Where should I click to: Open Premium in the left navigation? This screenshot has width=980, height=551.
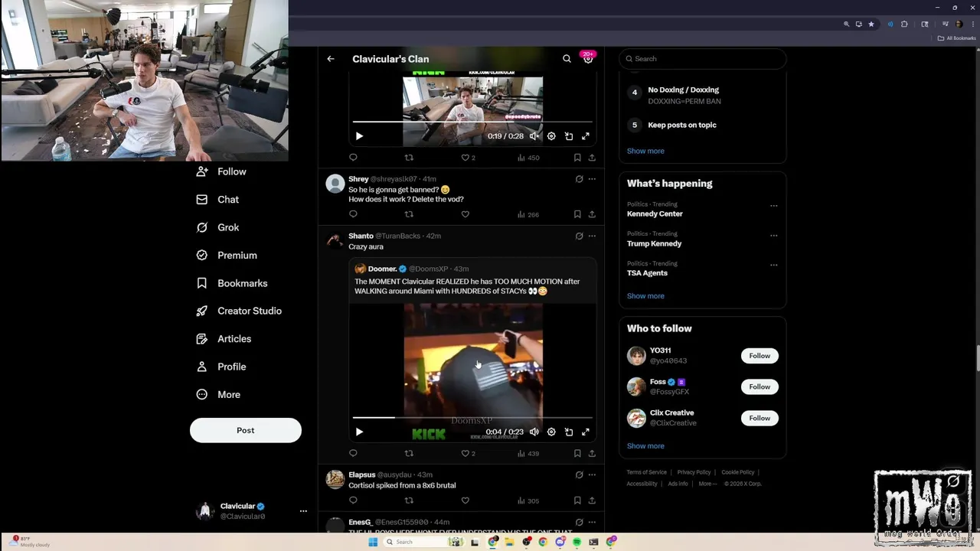click(x=227, y=256)
